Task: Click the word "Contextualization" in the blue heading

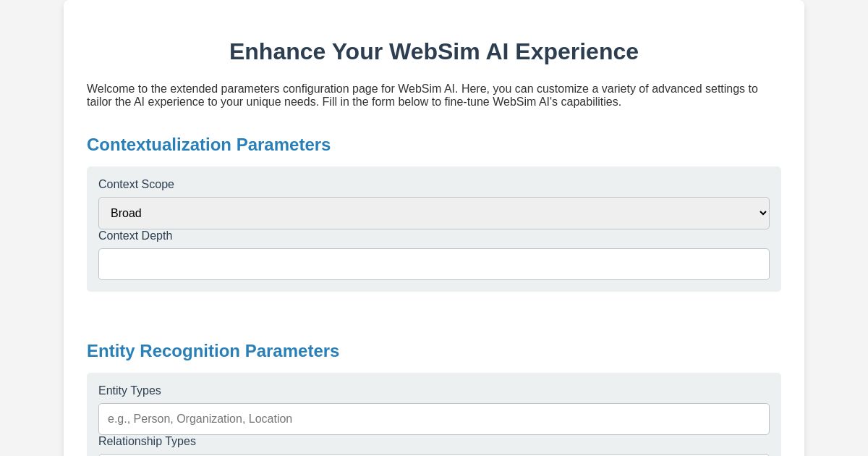Action: (159, 145)
